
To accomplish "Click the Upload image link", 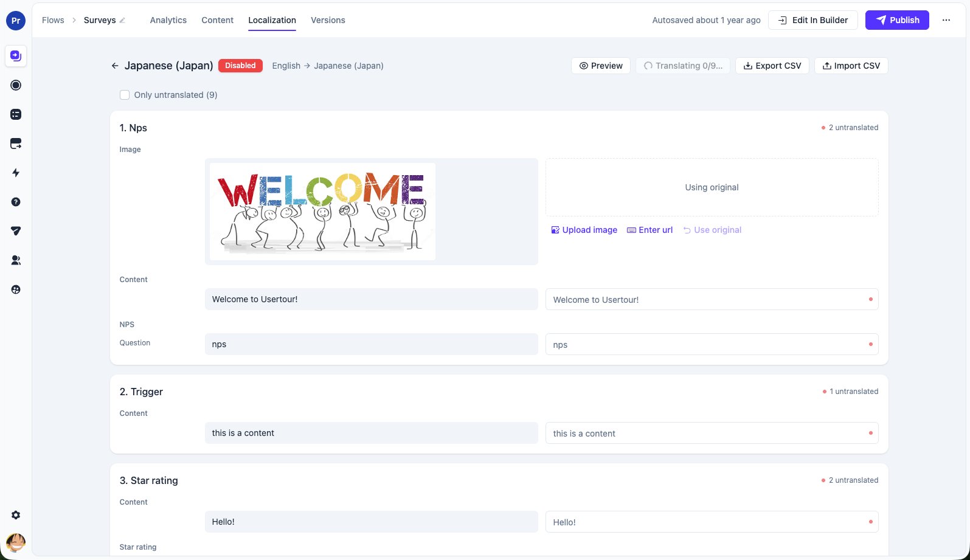I will 584,230.
